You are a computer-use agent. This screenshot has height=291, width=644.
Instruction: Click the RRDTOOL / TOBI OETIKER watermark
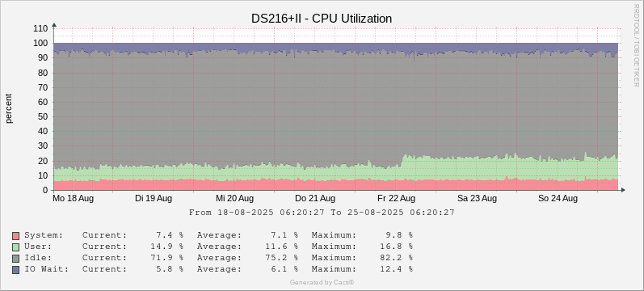(x=637, y=44)
